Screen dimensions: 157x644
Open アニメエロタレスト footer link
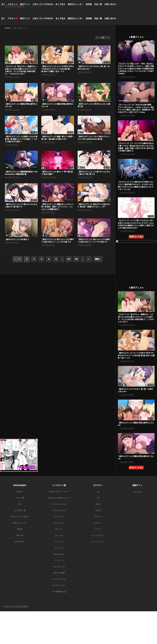click(x=59, y=504)
